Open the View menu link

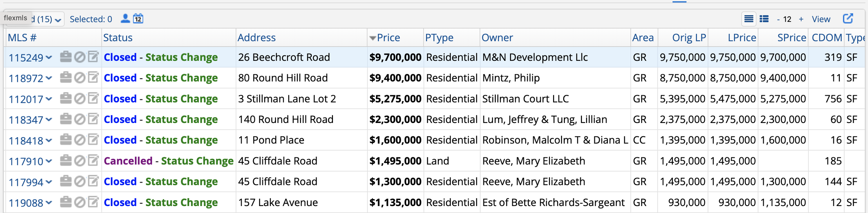[821, 19]
